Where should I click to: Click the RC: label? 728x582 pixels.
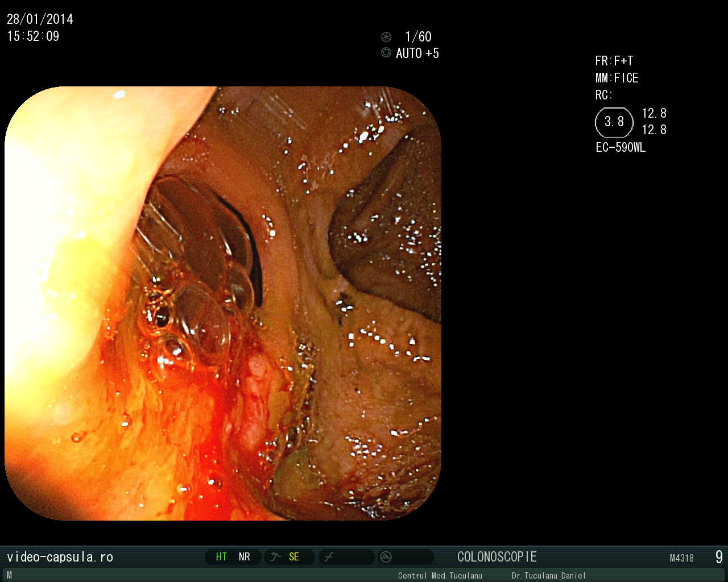coord(604,95)
